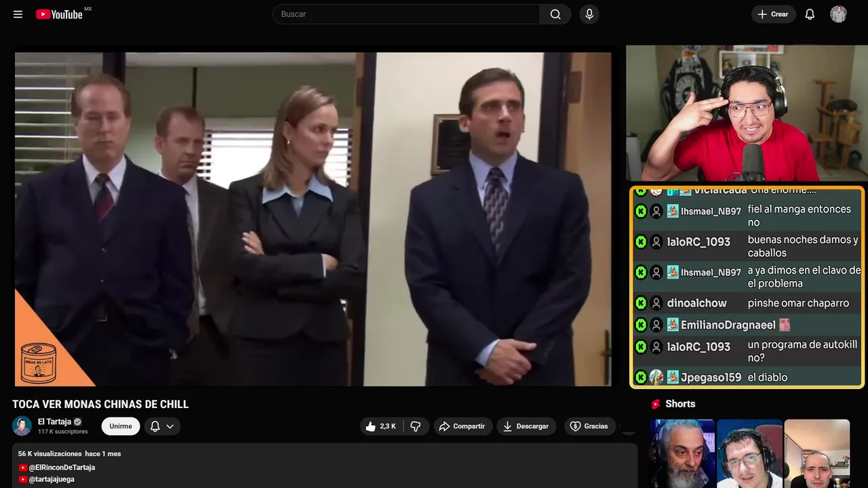The image size is (868, 488).
Task: Open the second Shorts thumbnail
Action: pyautogui.click(x=749, y=453)
